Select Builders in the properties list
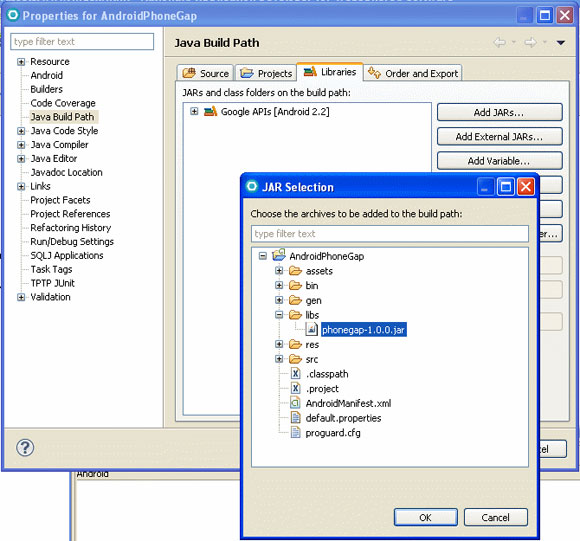The width and height of the screenshot is (580, 541). point(47,89)
